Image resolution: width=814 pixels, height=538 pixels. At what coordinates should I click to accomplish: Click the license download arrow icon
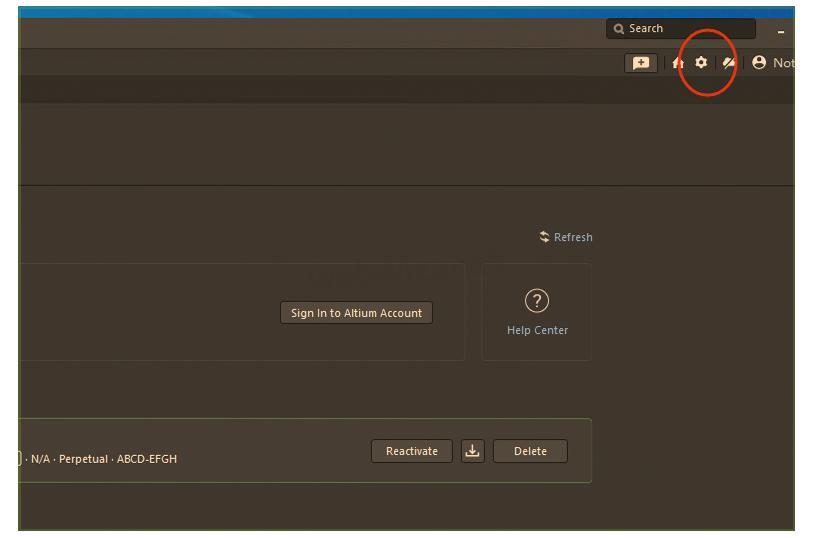click(472, 451)
